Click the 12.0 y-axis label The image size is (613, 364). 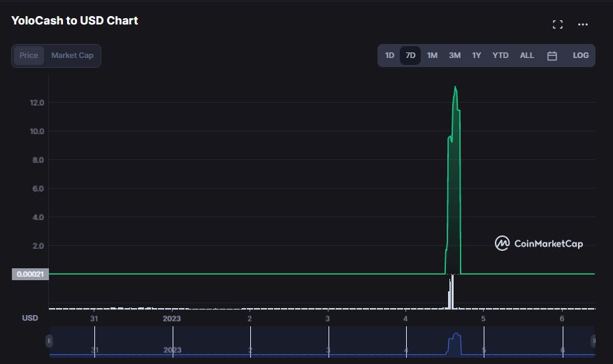[37, 103]
